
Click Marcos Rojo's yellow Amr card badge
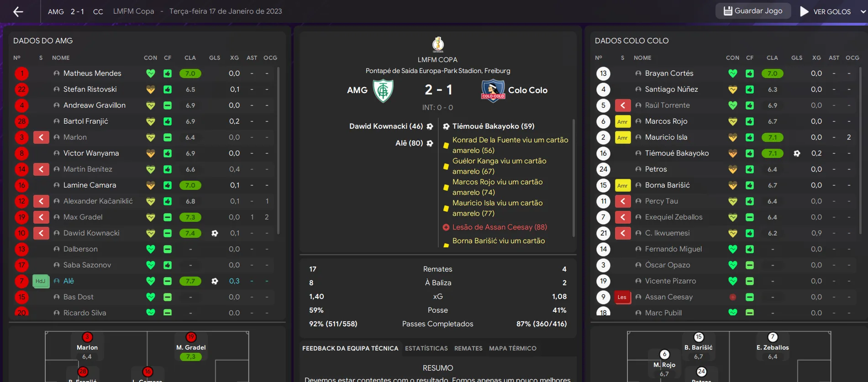623,121
